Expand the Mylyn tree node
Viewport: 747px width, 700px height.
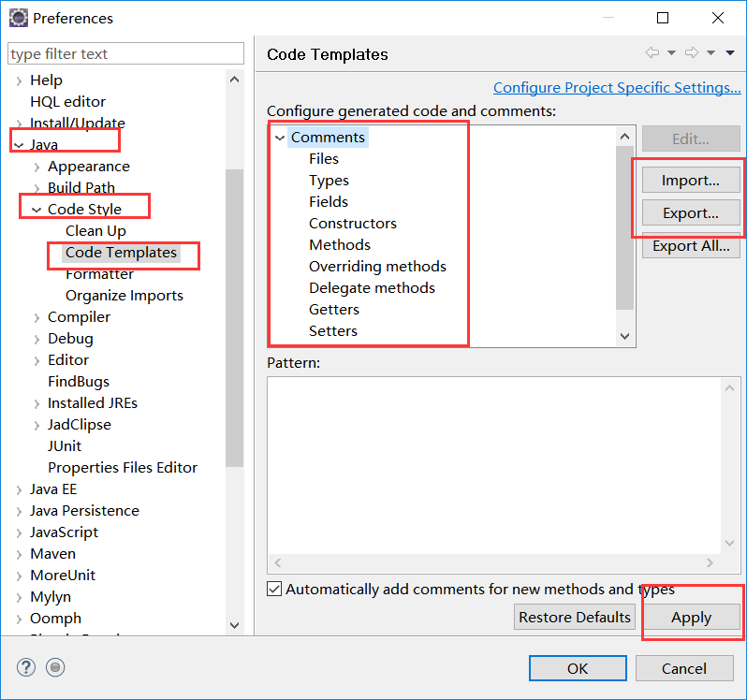pyautogui.click(x=19, y=597)
